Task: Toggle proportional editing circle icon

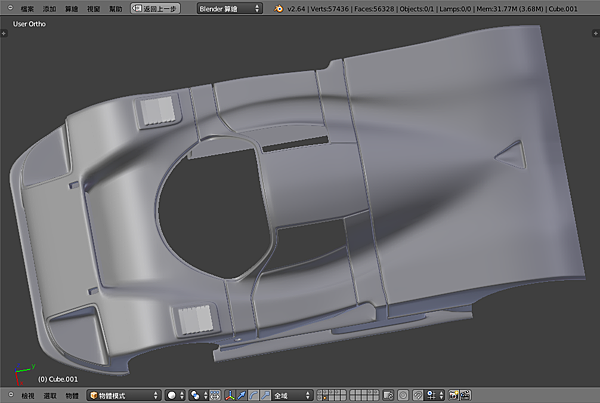Action: click(x=403, y=395)
